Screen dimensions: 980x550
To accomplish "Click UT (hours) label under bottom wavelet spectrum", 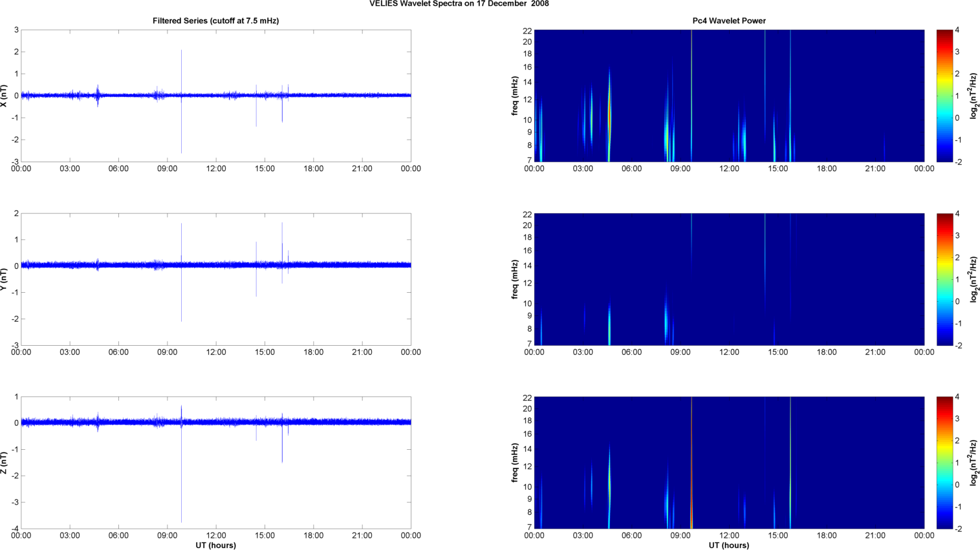I will click(728, 545).
